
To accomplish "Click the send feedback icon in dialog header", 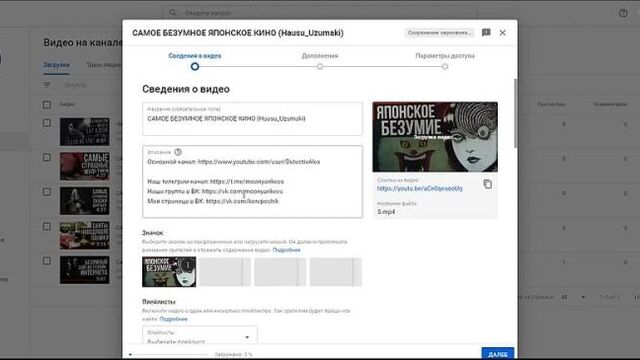I will click(x=486, y=32).
